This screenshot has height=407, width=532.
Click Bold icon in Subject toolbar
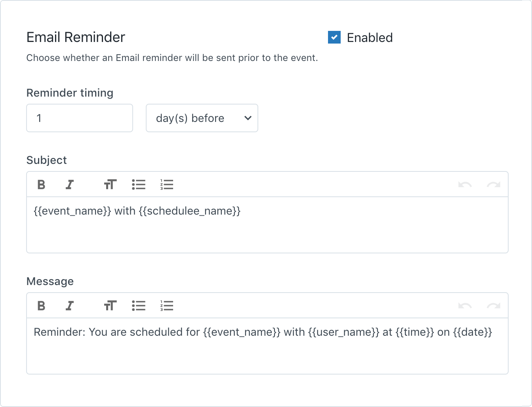click(x=41, y=184)
